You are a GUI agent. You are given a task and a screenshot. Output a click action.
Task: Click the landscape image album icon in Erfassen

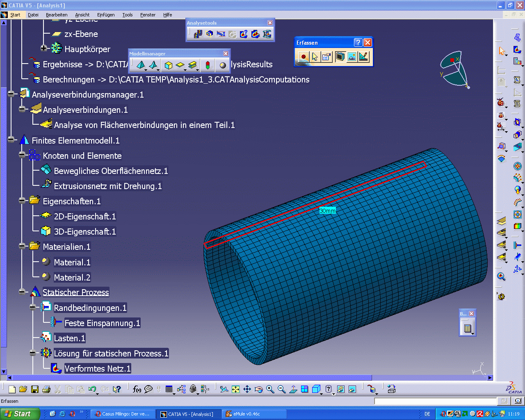[x=352, y=57]
